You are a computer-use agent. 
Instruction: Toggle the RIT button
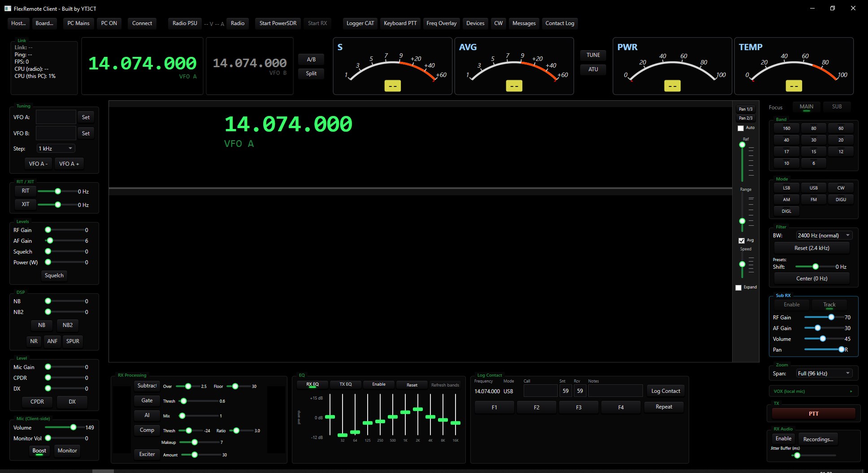tap(26, 191)
